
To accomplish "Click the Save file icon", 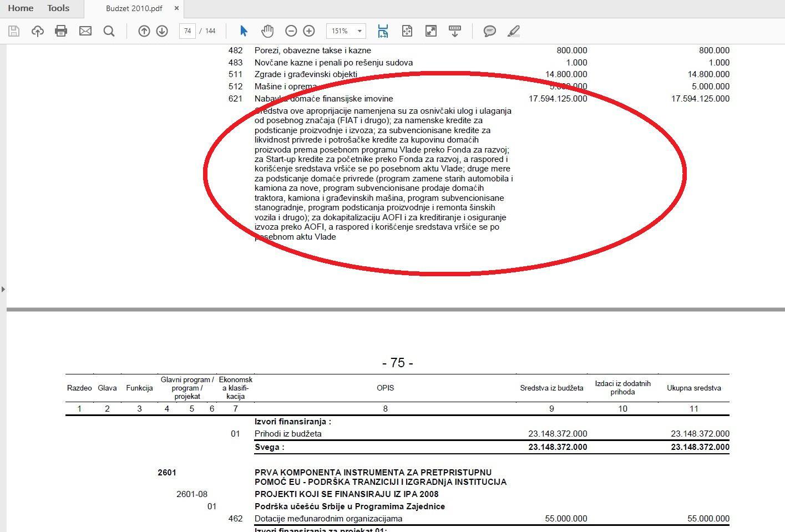I will (14, 31).
